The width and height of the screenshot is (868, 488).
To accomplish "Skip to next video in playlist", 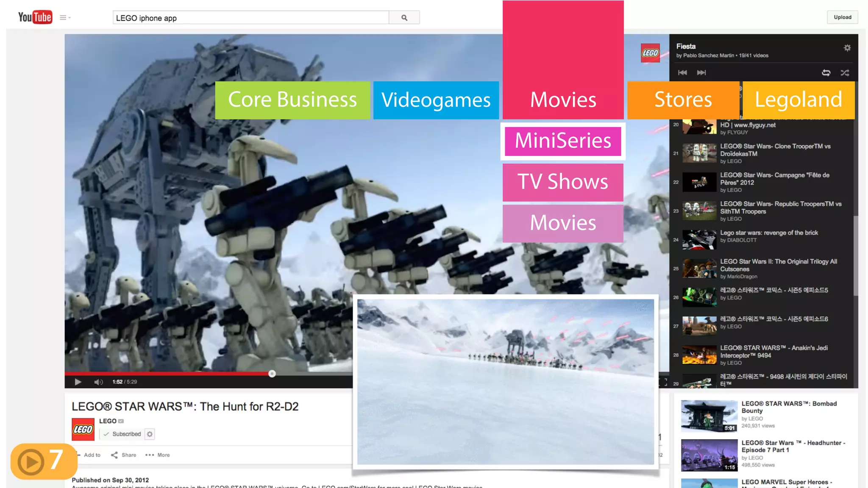I will (x=701, y=73).
